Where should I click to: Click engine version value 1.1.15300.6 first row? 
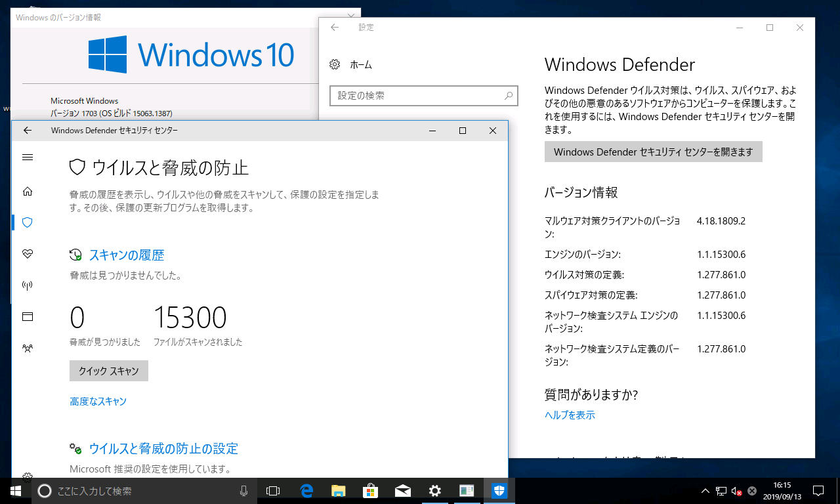click(721, 254)
